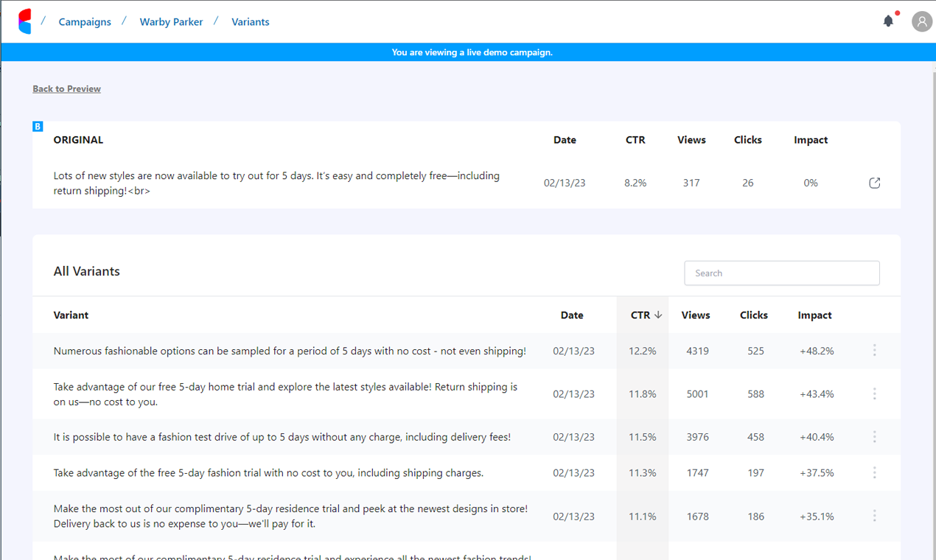Open the user profile avatar
This screenshot has width=936, height=560.
click(921, 21)
